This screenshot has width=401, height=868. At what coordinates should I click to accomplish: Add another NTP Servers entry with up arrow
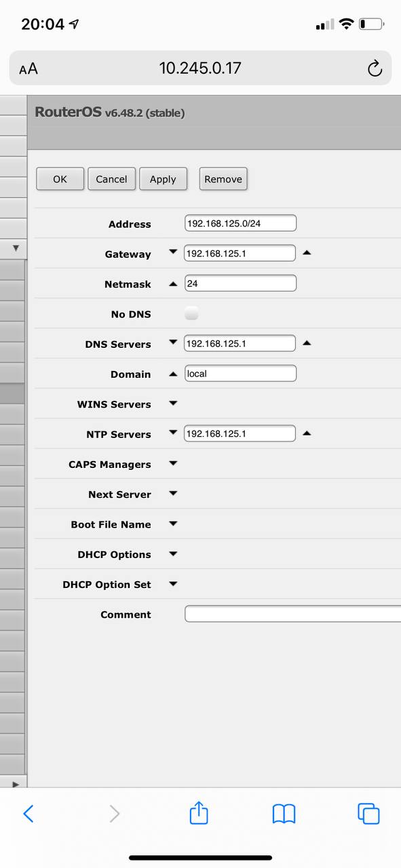click(x=307, y=433)
